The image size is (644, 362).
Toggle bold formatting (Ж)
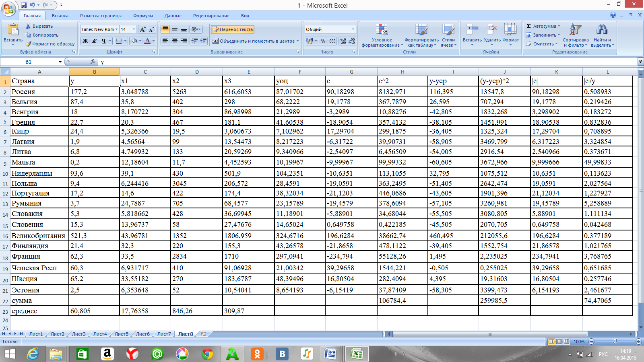point(85,41)
